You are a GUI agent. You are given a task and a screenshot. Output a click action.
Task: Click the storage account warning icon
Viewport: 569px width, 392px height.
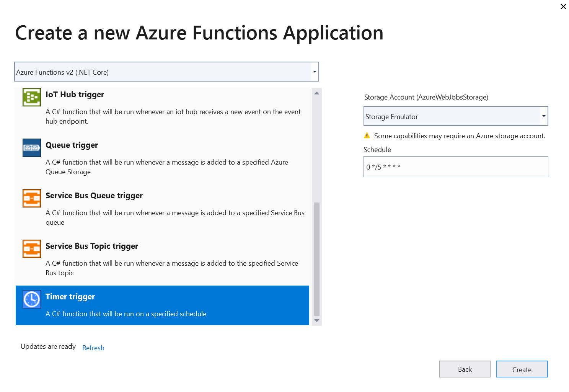(367, 136)
